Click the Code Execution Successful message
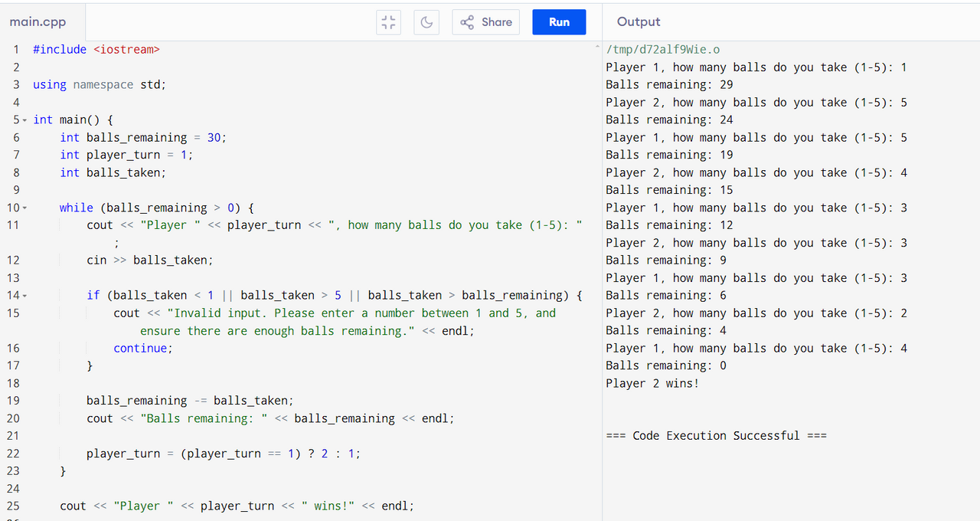This screenshot has width=980, height=521. [x=716, y=436]
